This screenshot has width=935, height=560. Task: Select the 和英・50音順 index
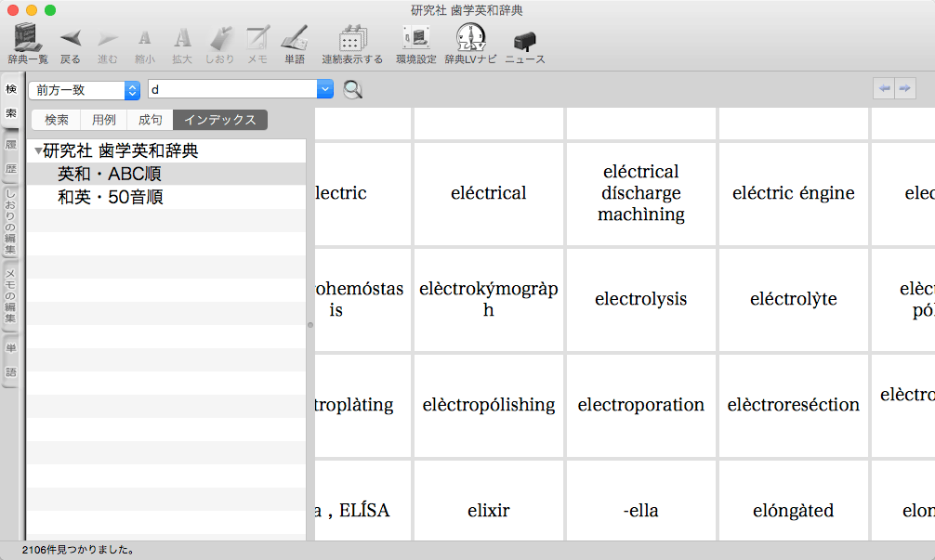tap(111, 197)
